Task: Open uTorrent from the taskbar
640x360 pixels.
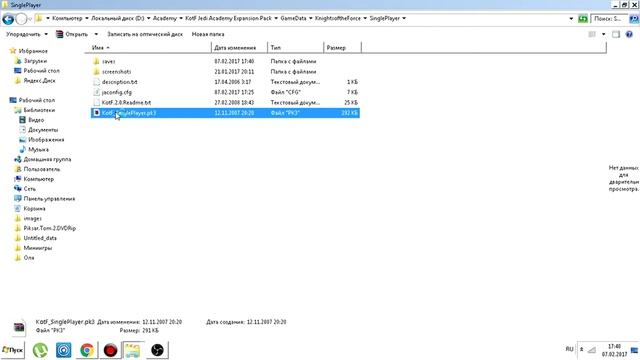Action: click(40, 350)
